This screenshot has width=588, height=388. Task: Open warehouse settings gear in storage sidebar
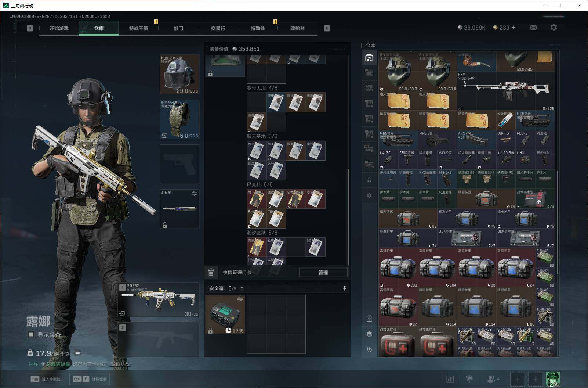369,195
